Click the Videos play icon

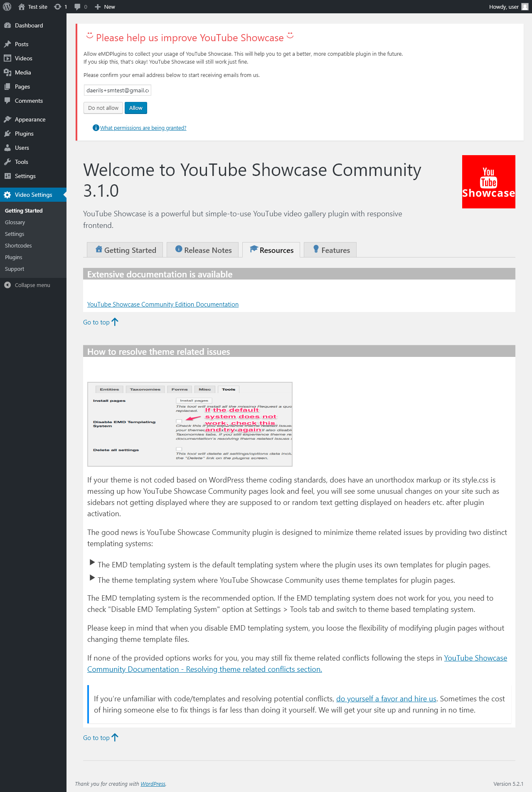(7, 58)
